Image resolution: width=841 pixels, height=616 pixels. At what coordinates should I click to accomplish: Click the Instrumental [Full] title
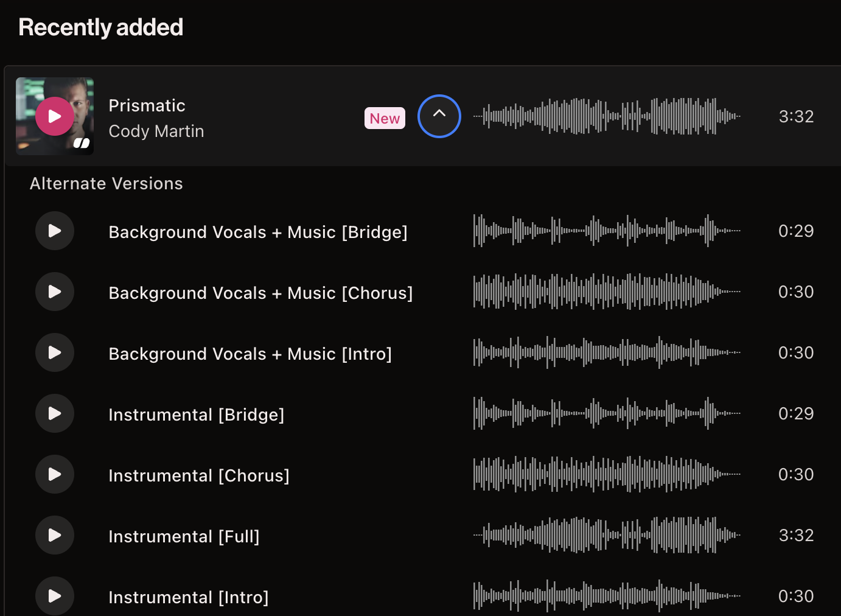[184, 536]
